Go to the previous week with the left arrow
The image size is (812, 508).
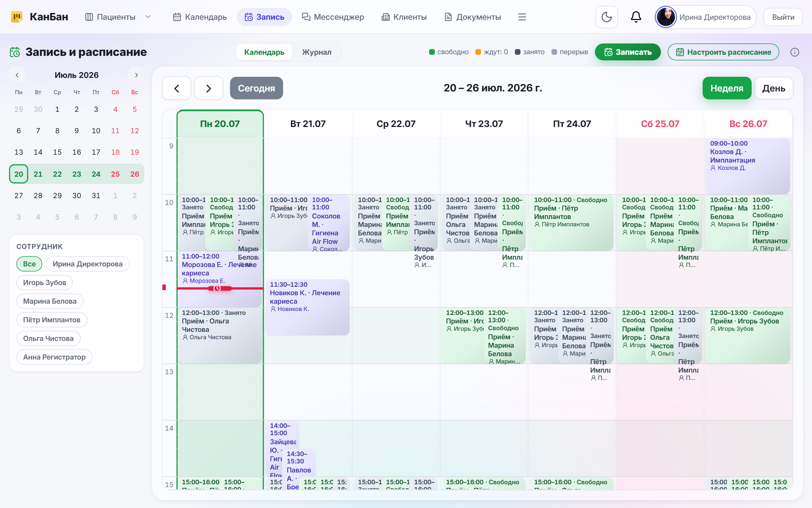pyautogui.click(x=176, y=88)
